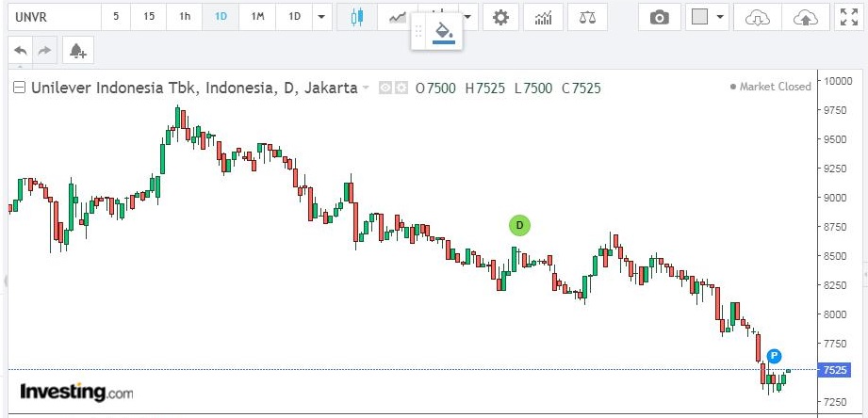The width and height of the screenshot is (868, 418).
Task: Save chart layout via cloud upload icon
Action: pyautogui.click(x=806, y=17)
